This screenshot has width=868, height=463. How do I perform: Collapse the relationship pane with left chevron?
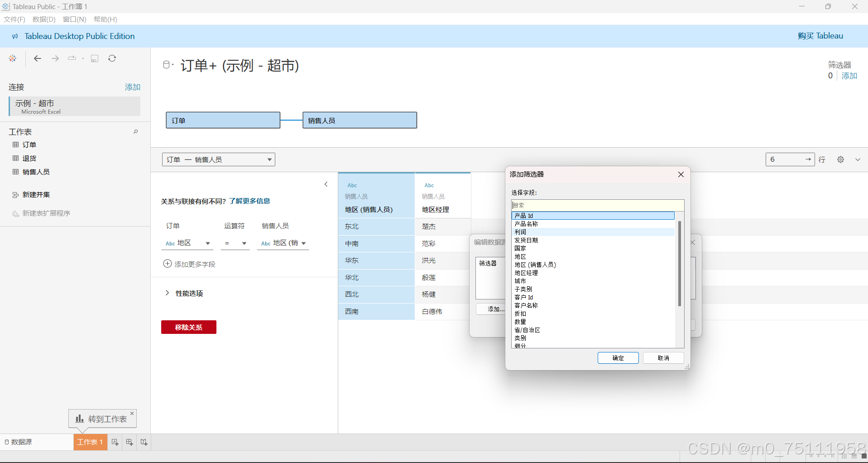point(326,184)
